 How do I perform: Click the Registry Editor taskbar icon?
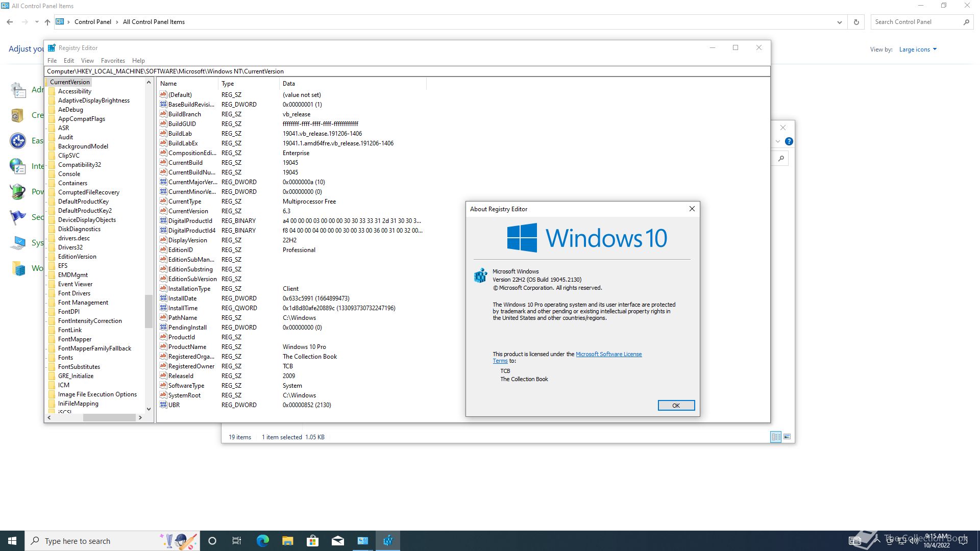click(388, 541)
